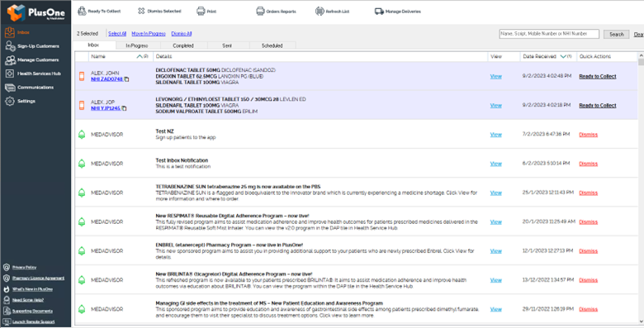Open What's New in PlusOne
This screenshot has height=328, width=644.
click(32, 289)
